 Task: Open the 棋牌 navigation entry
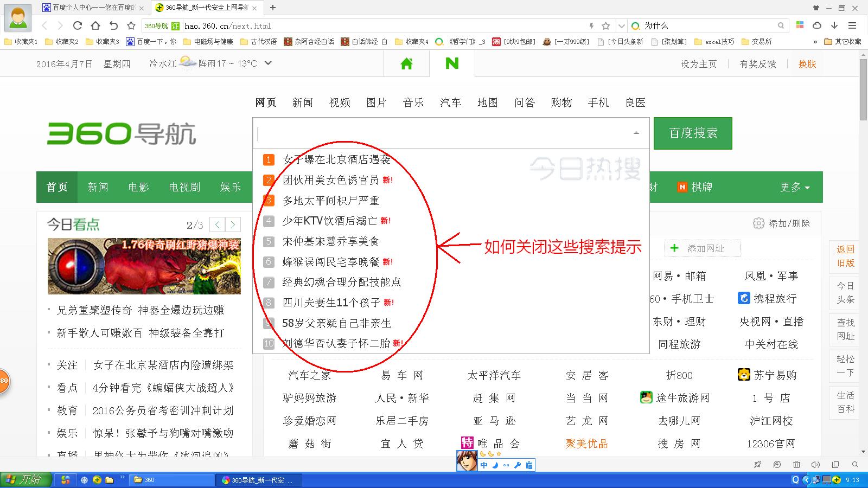tap(695, 187)
